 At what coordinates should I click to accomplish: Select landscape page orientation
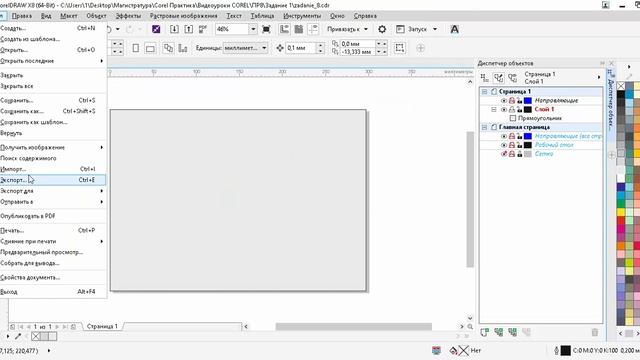pyautogui.click(x=150, y=49)
